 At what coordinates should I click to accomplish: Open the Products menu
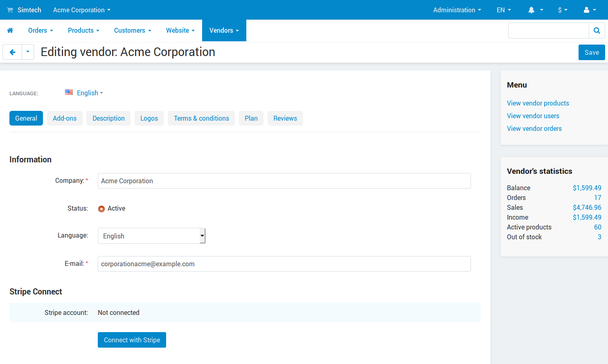click(x=83, y=30)
